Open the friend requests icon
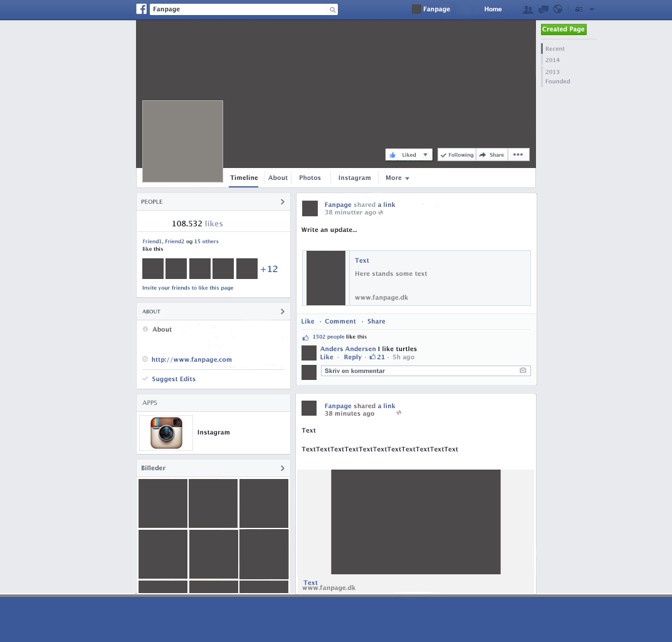 (528, 9)
